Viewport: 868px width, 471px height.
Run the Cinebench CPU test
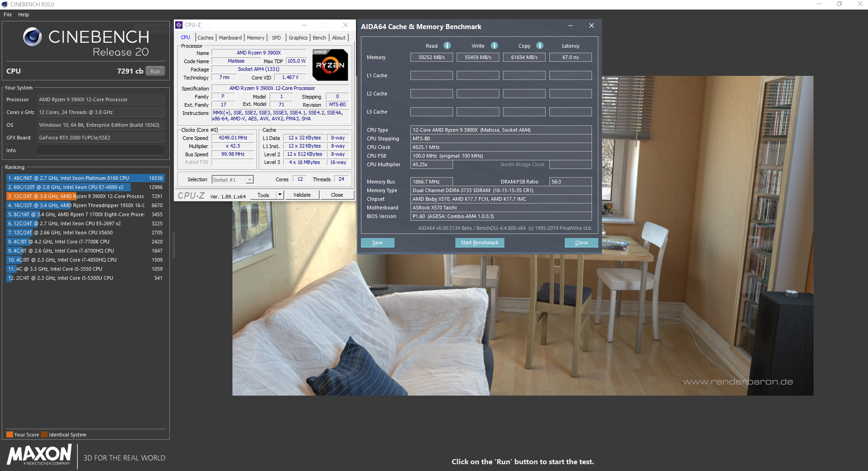(x=155, y=71)
